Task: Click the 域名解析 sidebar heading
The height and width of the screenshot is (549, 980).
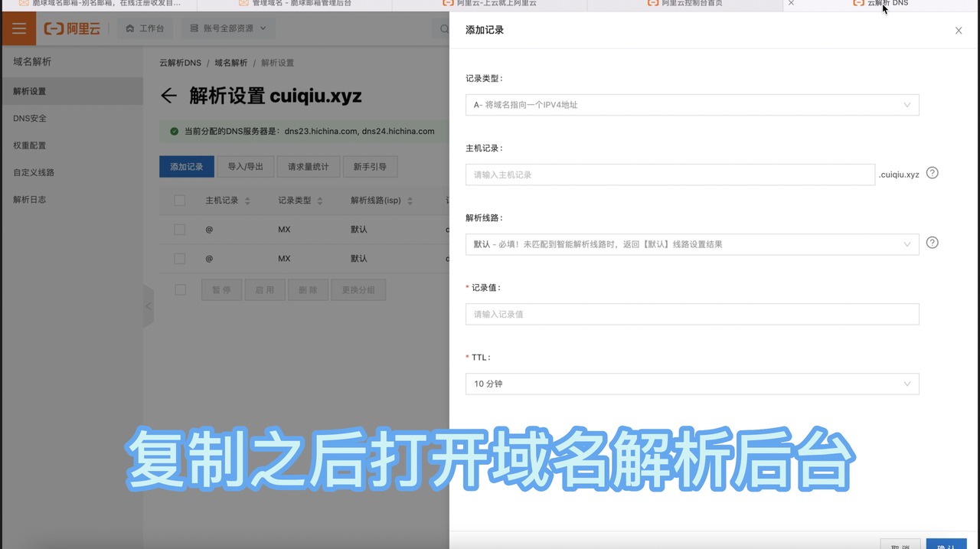Action: (x=32, y=62)
